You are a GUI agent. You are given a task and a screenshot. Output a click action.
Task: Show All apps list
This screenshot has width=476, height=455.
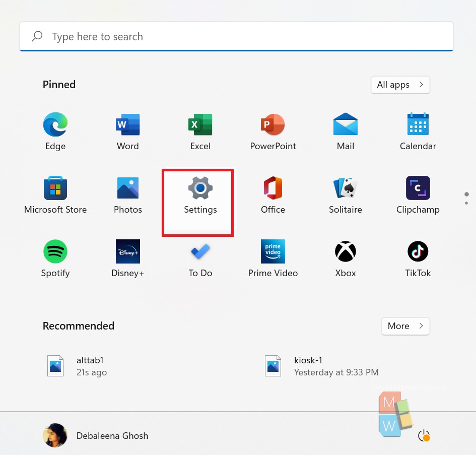400,85
